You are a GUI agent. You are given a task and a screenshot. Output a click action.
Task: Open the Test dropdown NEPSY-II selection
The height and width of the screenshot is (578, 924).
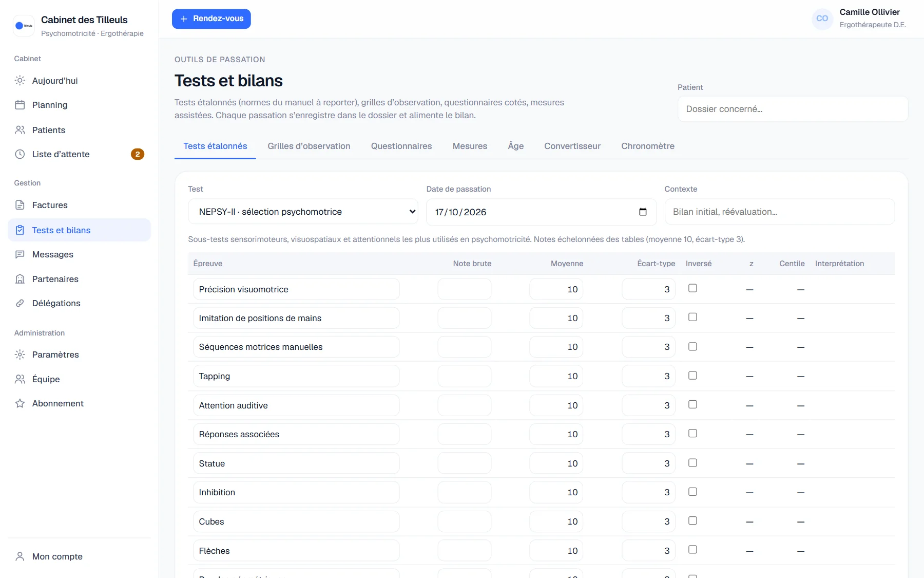303,212
